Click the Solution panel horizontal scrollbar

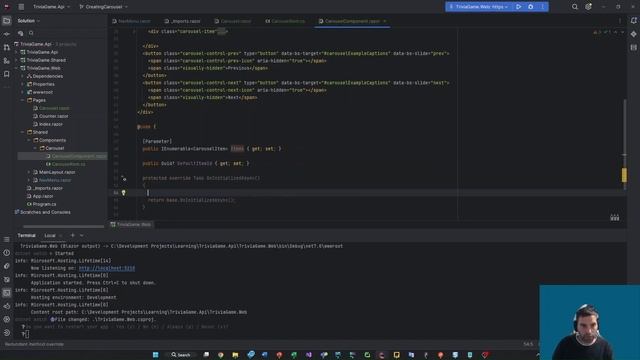pos(64,226)
